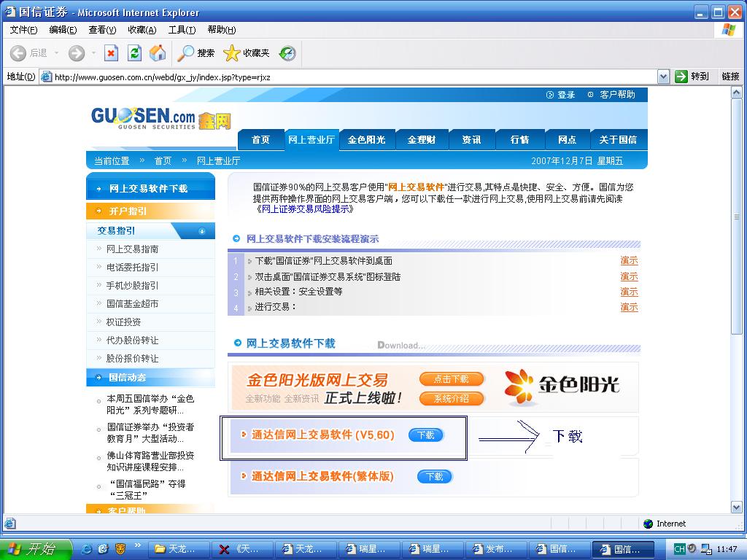Open Favorites (收藏夹) star button

pos(247,52)
